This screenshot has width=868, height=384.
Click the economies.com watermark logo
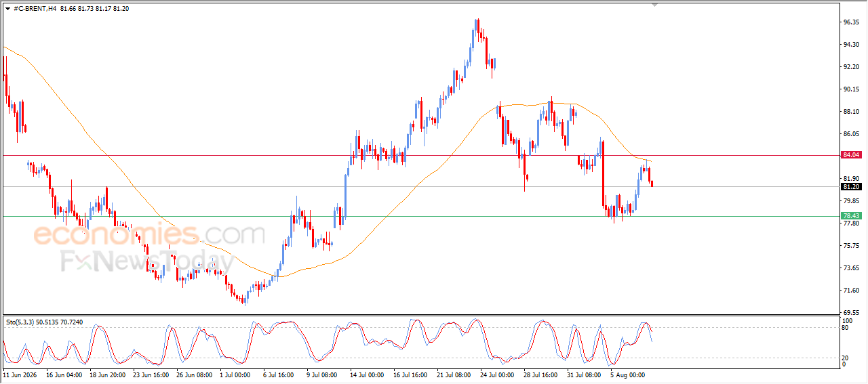(149, 235)
